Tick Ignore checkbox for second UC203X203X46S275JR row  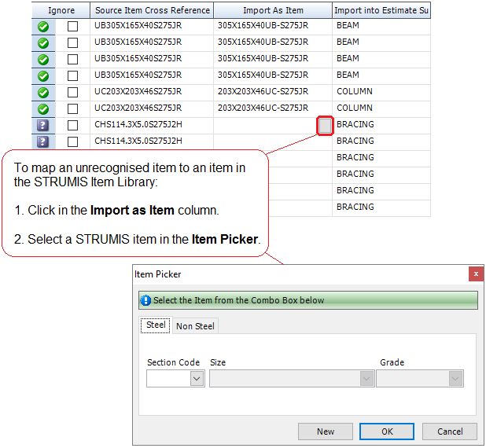point(72,108)
